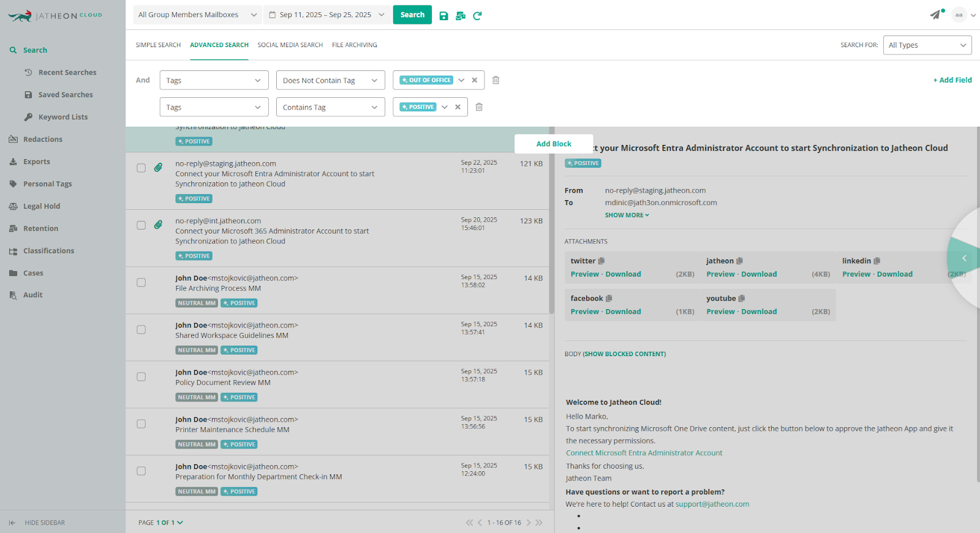
Task: Tick checkbox for 'Preparation for Monthly Department Check-in MM'
Action: (x=141, y=471)
